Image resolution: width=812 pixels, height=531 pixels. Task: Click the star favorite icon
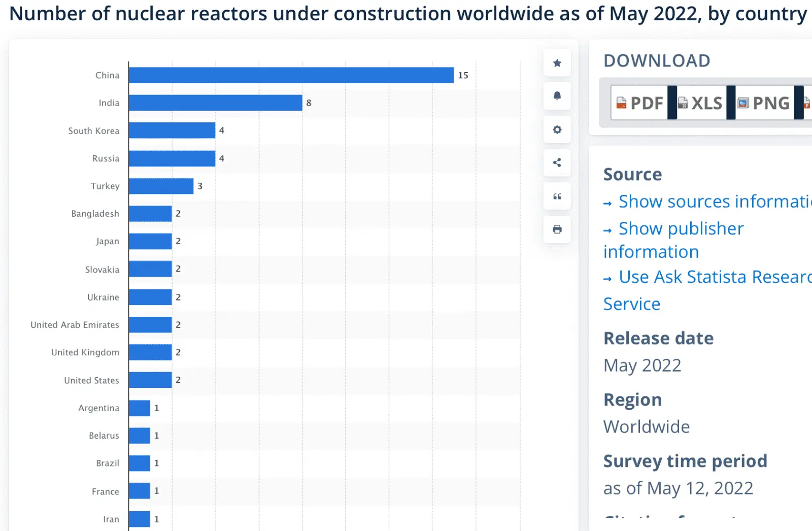coord(557,63)
